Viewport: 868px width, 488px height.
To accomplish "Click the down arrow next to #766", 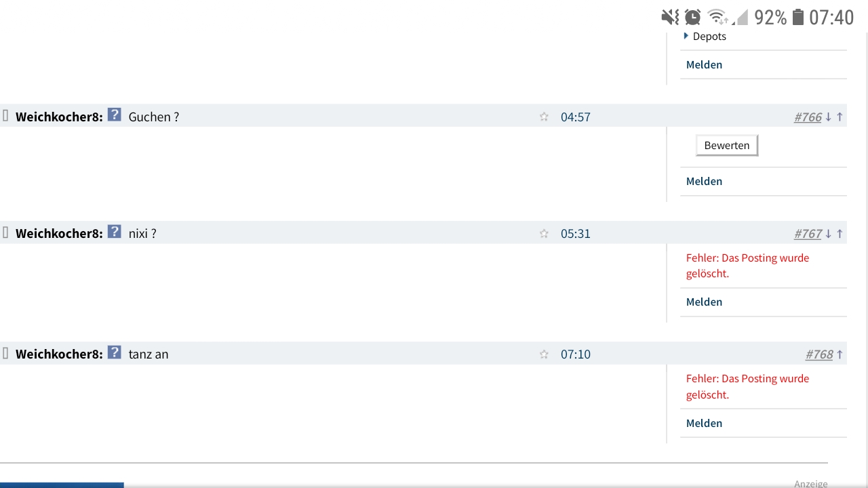I will click(828, 117).
